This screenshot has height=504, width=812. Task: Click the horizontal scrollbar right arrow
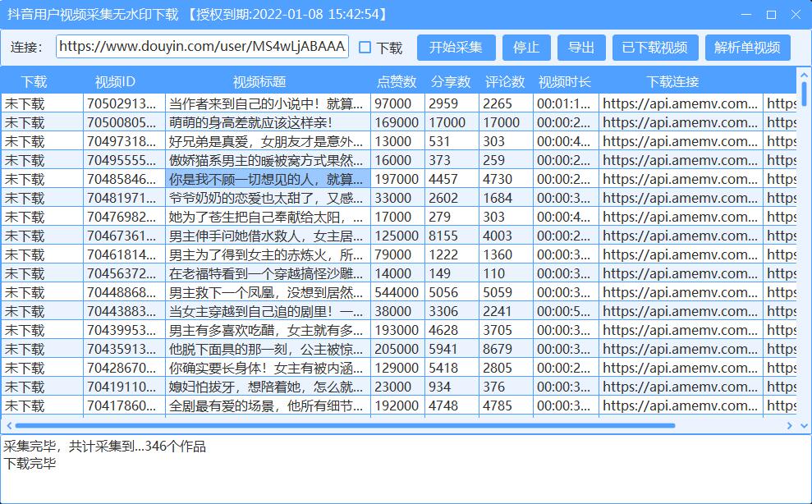tap(789, 426)
